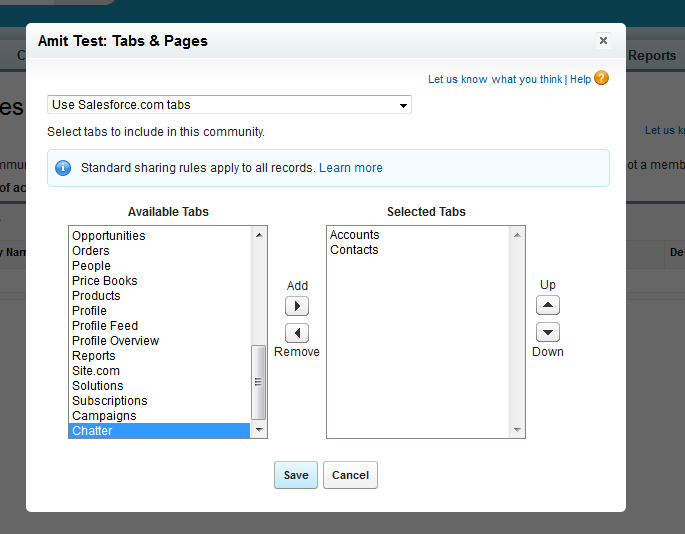
Task: Click Available Tabs scroll up arrow
Action: pyautogui.click(x=259, y=235)
